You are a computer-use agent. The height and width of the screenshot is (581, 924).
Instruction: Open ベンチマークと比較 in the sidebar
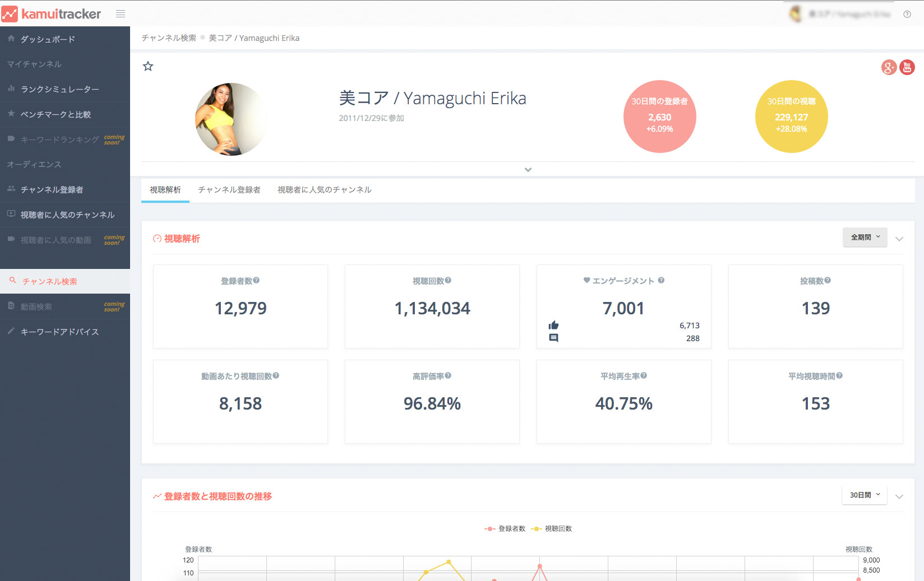tap(65, 114)
